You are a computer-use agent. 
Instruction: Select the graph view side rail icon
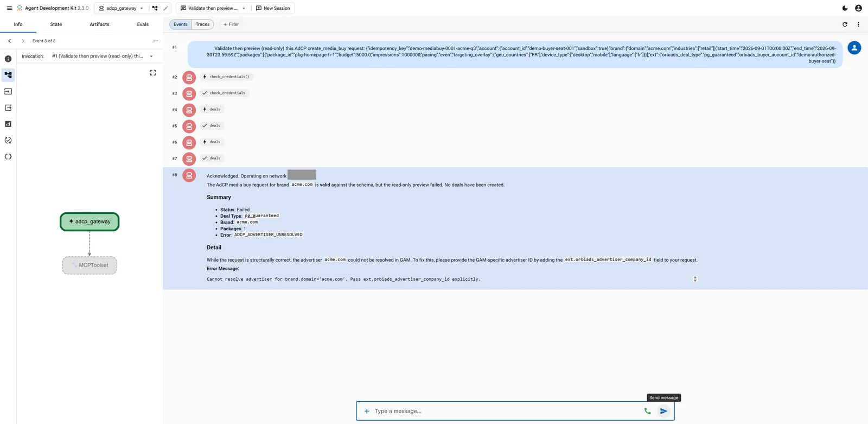click(8, 75)
